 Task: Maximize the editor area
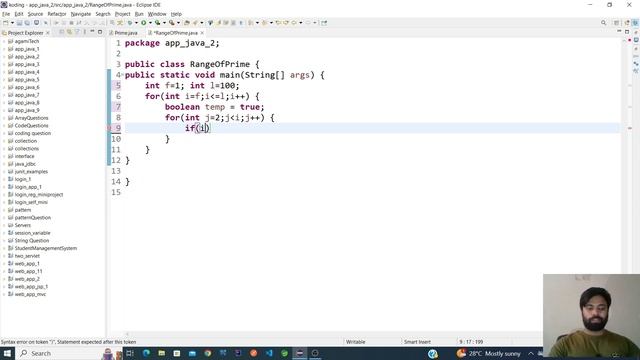pyautogui.click(x=627, y=32)
